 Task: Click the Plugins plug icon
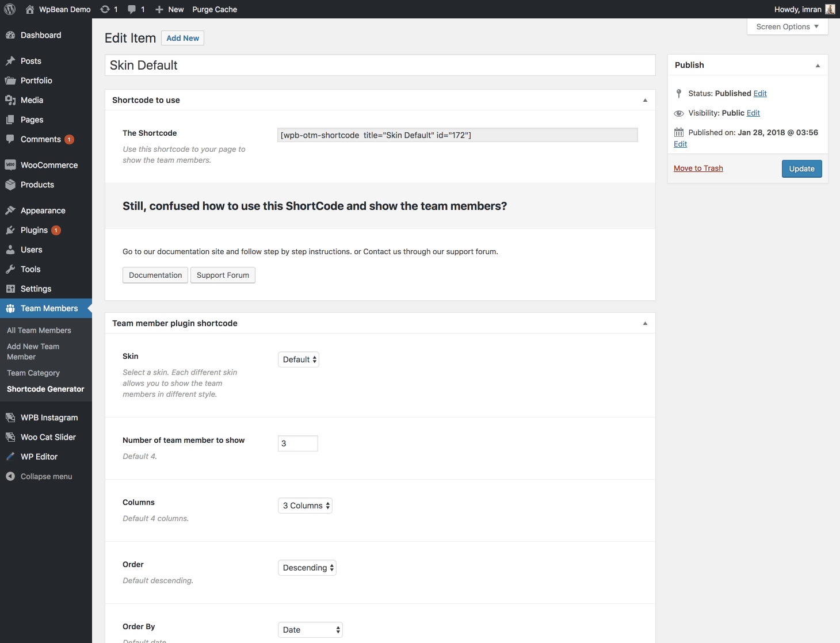(10, 230)
